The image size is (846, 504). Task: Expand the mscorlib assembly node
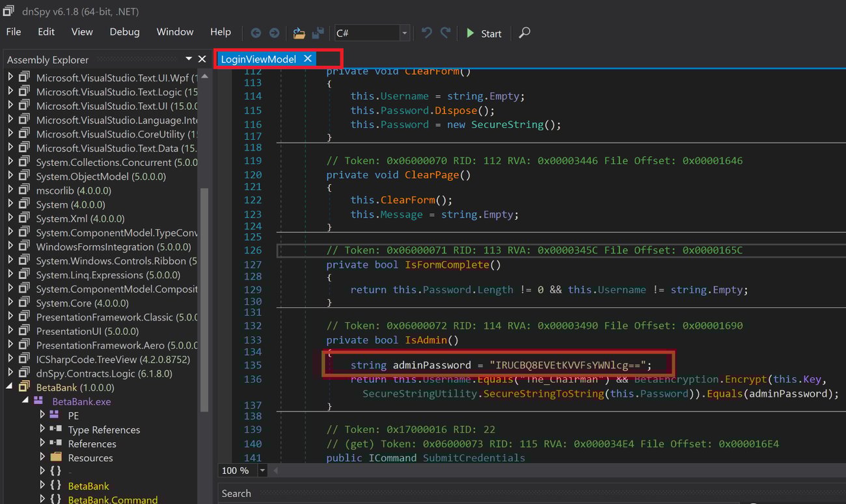click(12, 190)
